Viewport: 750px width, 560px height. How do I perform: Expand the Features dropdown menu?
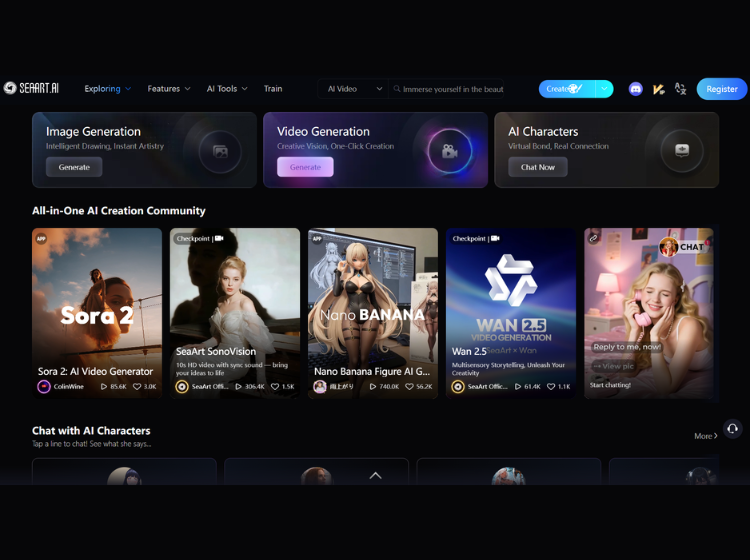169,89
